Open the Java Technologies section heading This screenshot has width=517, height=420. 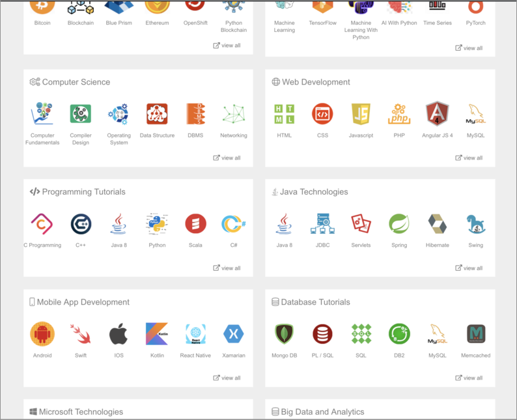pos(314,192)
